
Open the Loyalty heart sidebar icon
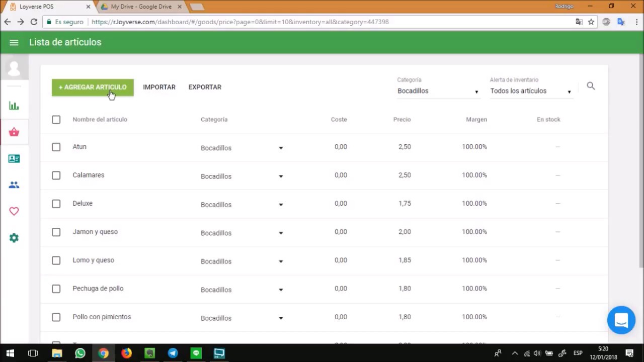tap(14, 212)
